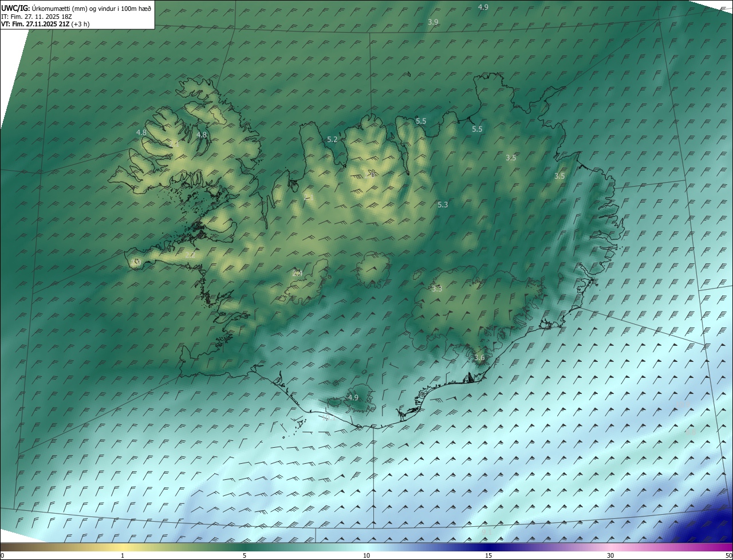Click the title 'Úrkomumætti (mm) og vindur í 100m hæð'
This screenshot has height=560, width=733.
92,7
